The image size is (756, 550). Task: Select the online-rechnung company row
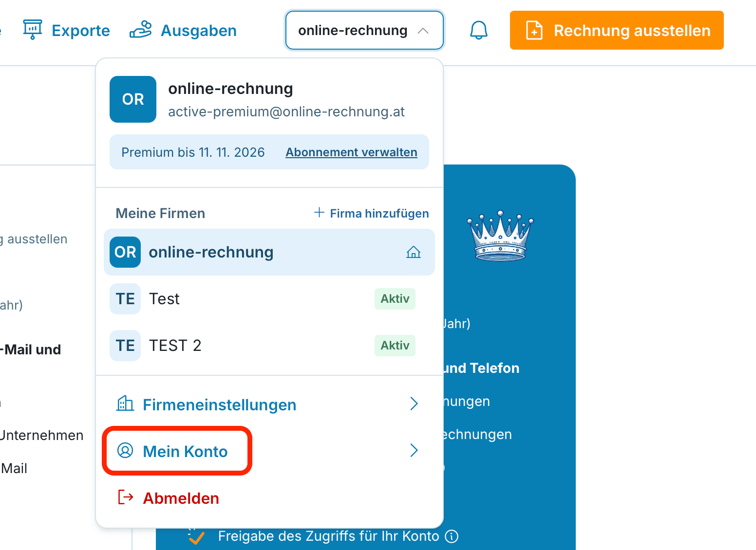tap(269, 252)
